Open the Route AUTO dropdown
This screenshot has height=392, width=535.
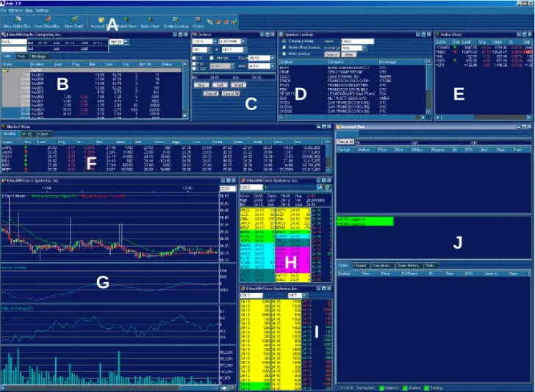(272, 58)
